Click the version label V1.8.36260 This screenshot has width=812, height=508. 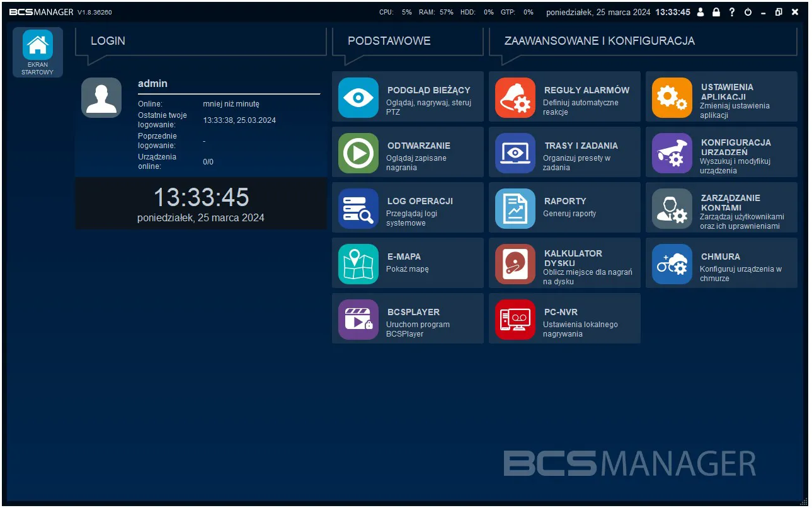coord(94,12)
